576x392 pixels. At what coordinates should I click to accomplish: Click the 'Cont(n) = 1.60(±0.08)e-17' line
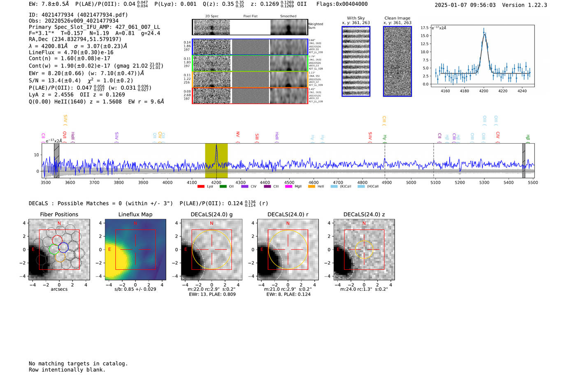70,58
